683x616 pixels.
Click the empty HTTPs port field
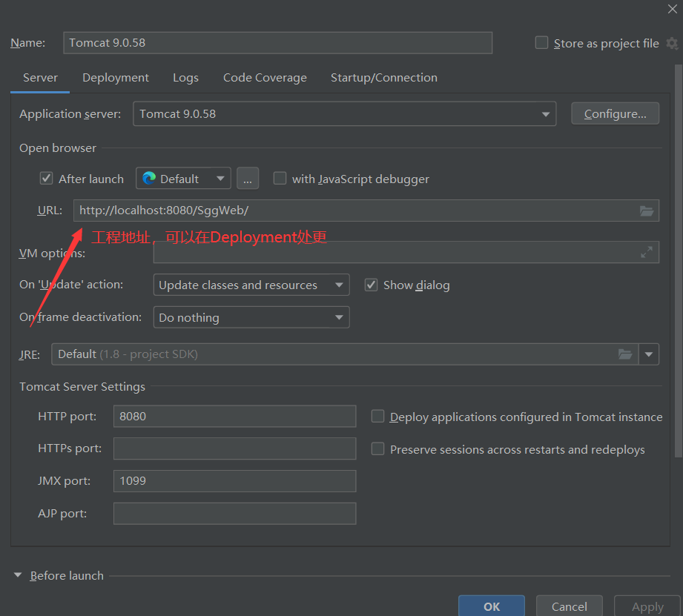point(235,448)
